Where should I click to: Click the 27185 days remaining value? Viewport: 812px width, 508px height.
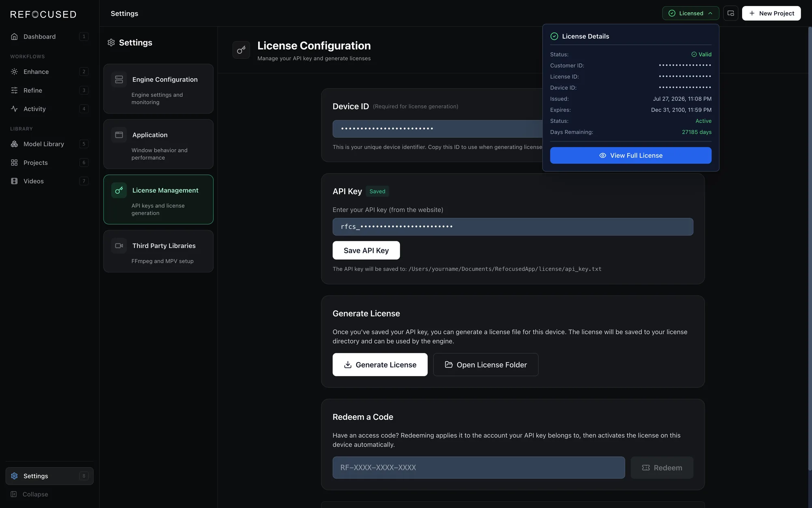696,132
